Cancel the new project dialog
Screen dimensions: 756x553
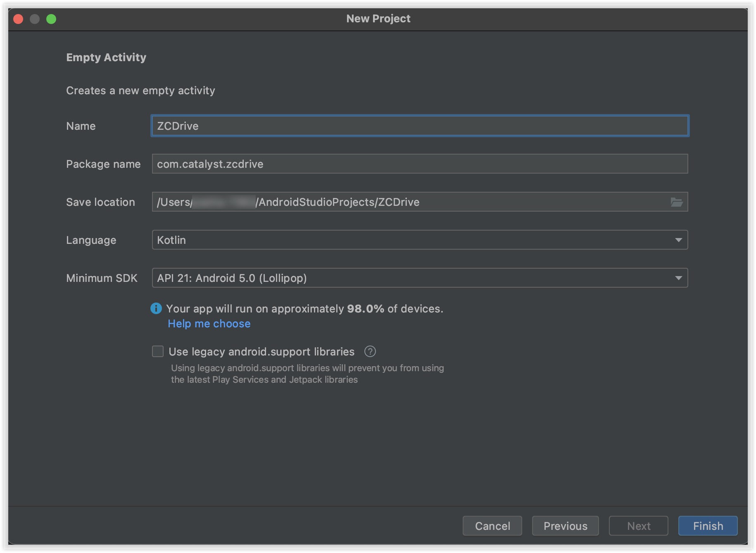click(492, 526)
